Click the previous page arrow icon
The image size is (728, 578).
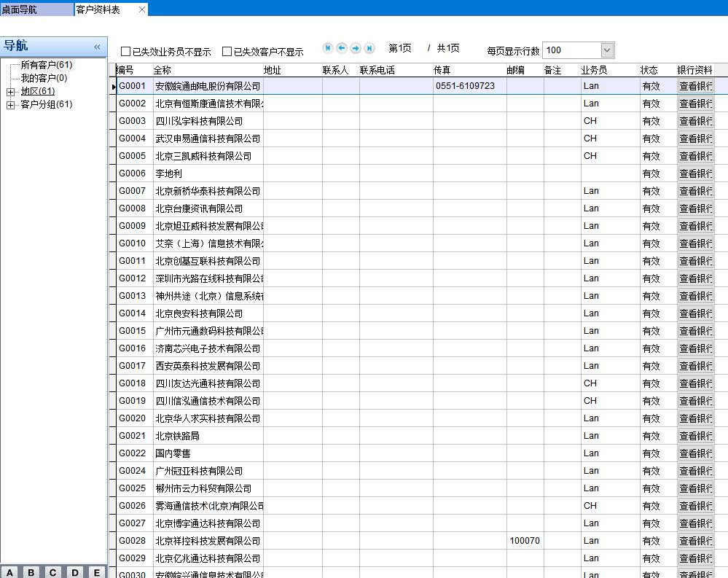[x=342, y=48]
